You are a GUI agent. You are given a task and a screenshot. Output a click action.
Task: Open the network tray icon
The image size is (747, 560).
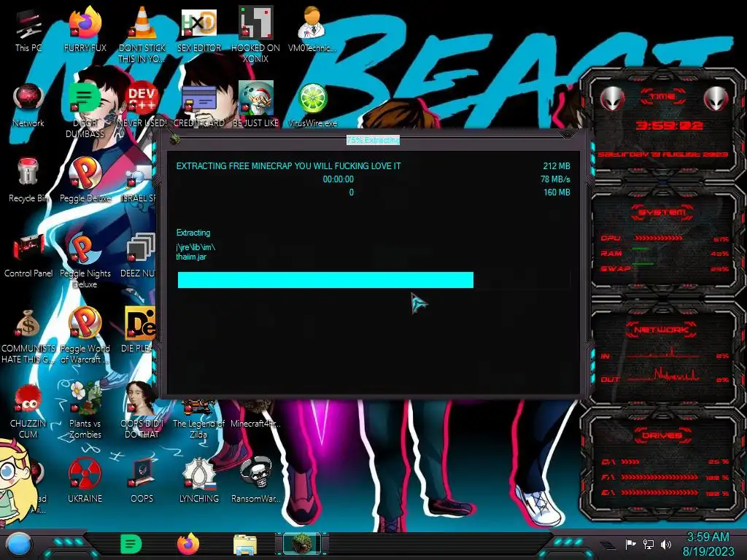click(x=649, y=544)
